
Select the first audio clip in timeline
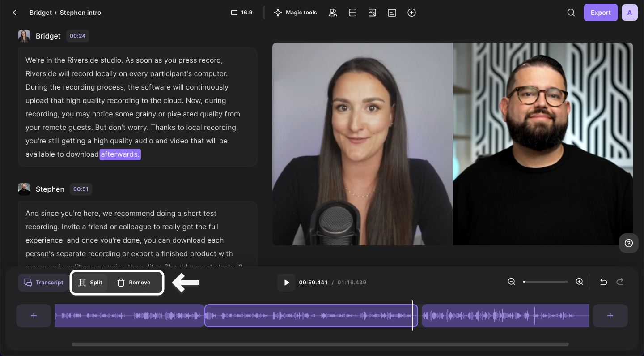(129, 316)
